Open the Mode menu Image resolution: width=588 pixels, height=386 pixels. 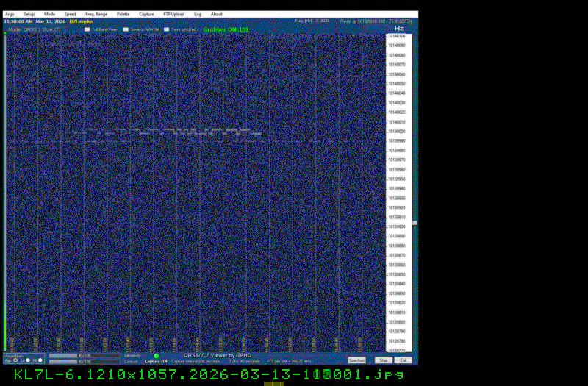coord(49,14)
